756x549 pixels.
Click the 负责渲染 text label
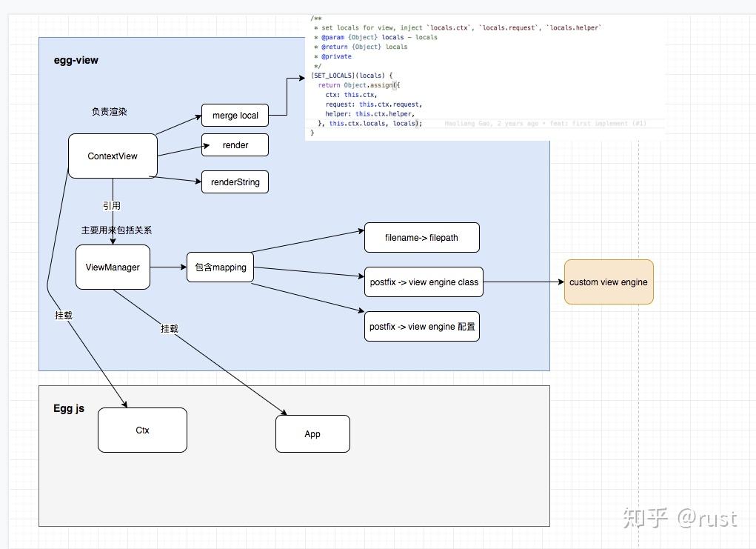tap(110, 111)
